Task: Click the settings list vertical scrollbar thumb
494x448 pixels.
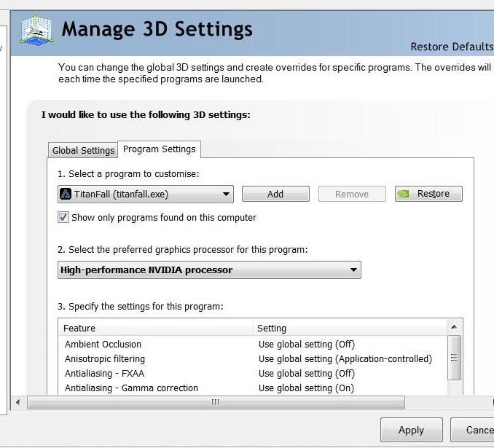Action: pyautogui.click(x=454, y=358)
